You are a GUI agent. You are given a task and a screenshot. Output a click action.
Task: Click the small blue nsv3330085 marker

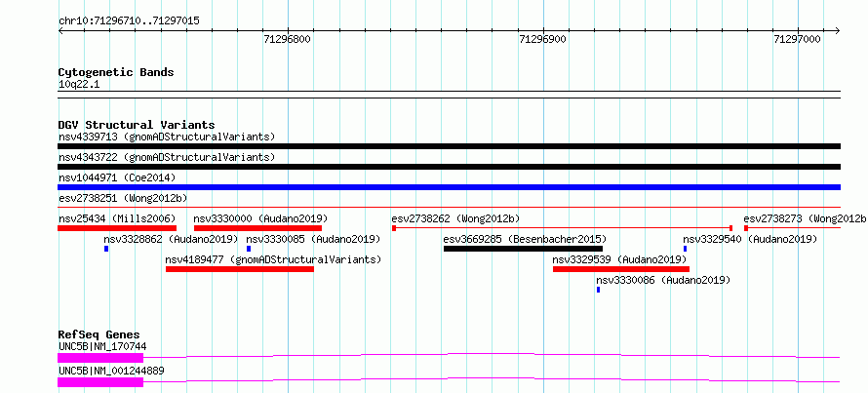pos(249,249)
